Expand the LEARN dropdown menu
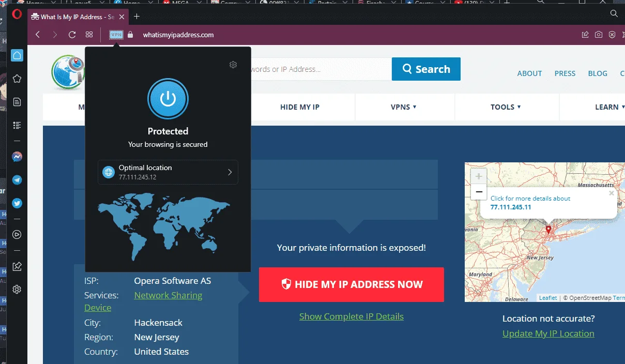The width and height of the screenshot is (625, 364). (x=609, y=107)
